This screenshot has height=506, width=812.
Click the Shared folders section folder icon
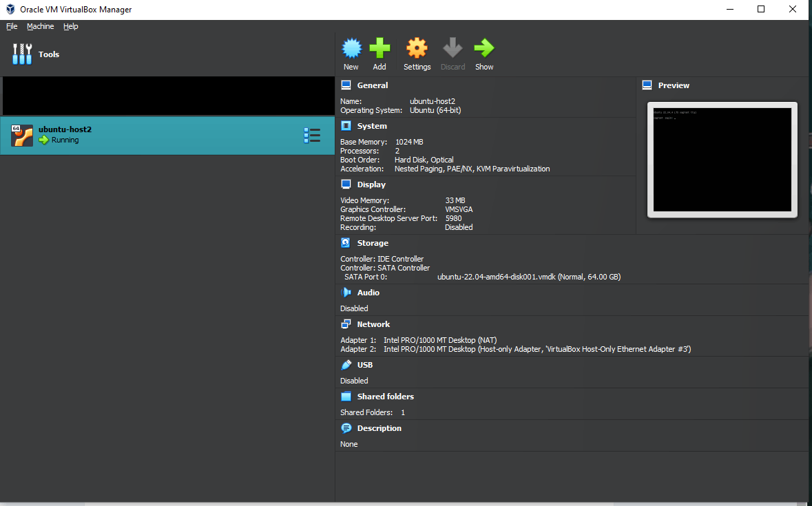pyautogui.click(x=346, y=397)
